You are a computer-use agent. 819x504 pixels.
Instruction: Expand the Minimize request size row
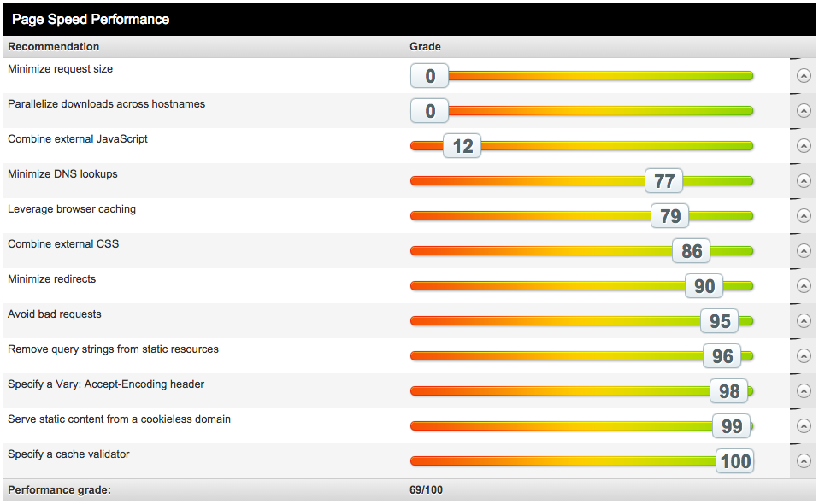803,76
